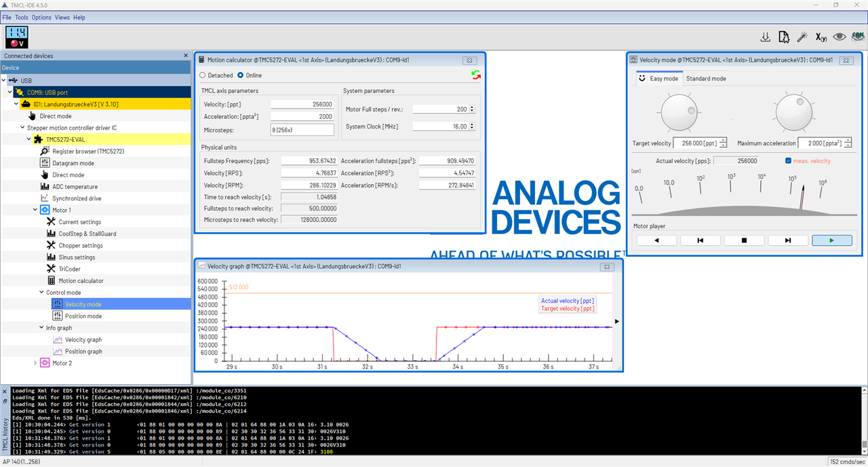Collapse Stepper motion controller driver IC
Screen dimensions: 868x467
23,128
